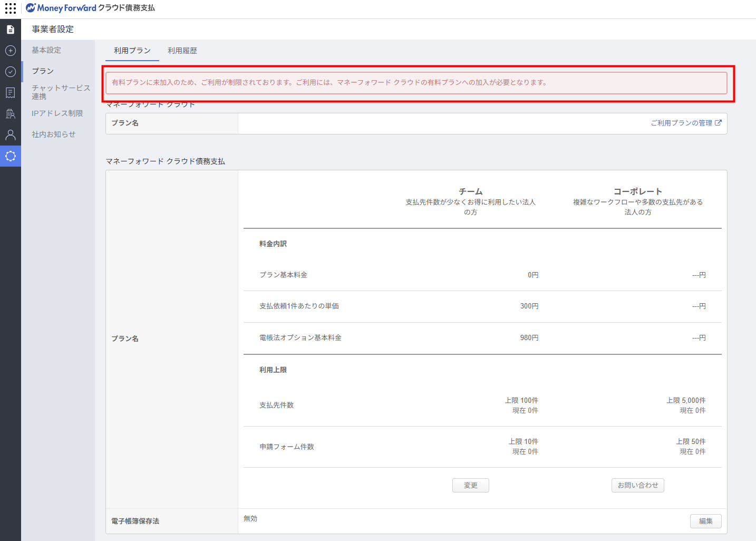Click the 無効 status value
Screen dimensions: 756x541
(x=250, y=518)
